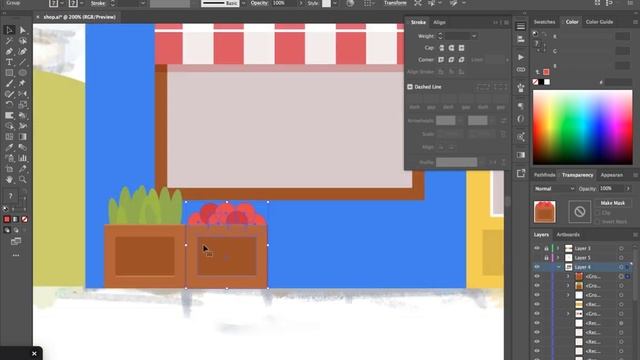Enable the Clip checkbox in Transparency panel

(598, 213)
